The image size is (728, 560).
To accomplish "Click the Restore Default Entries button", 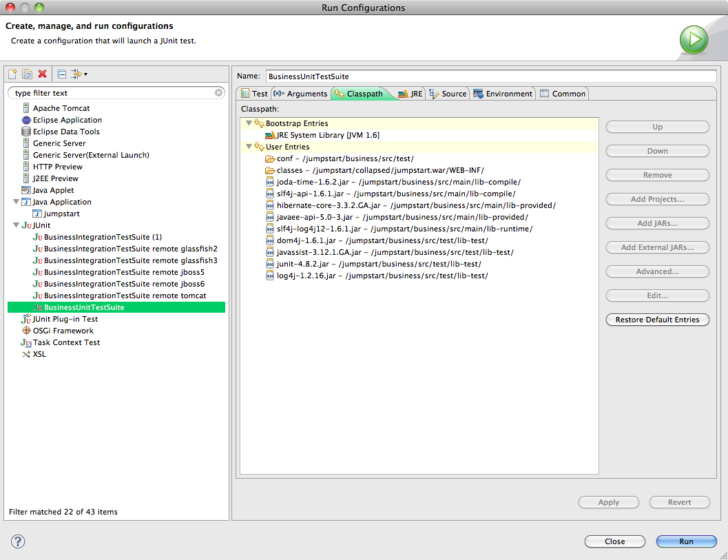I will (658, 320).
